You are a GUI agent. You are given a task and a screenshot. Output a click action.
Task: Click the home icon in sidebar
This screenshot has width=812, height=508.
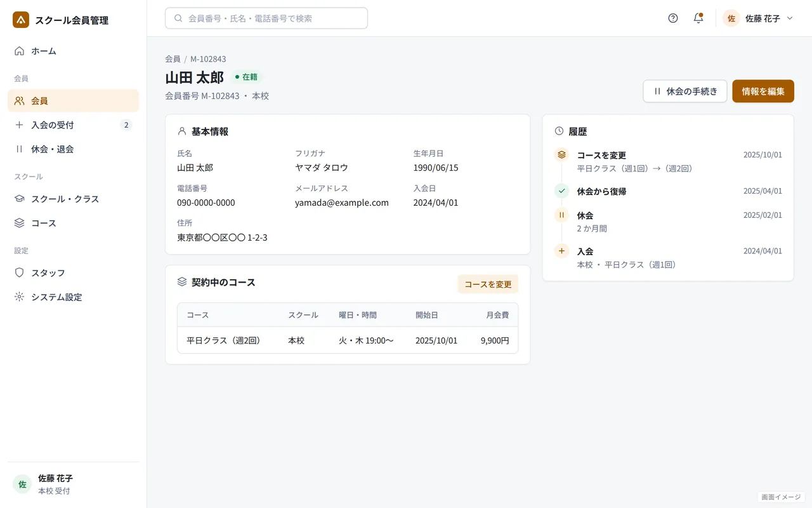(x=20, y=51)
